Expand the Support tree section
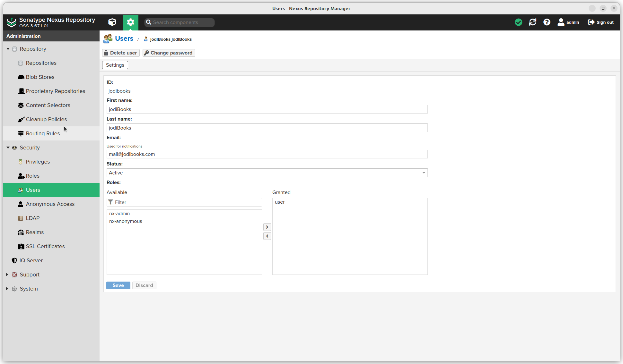 [7, 275]
